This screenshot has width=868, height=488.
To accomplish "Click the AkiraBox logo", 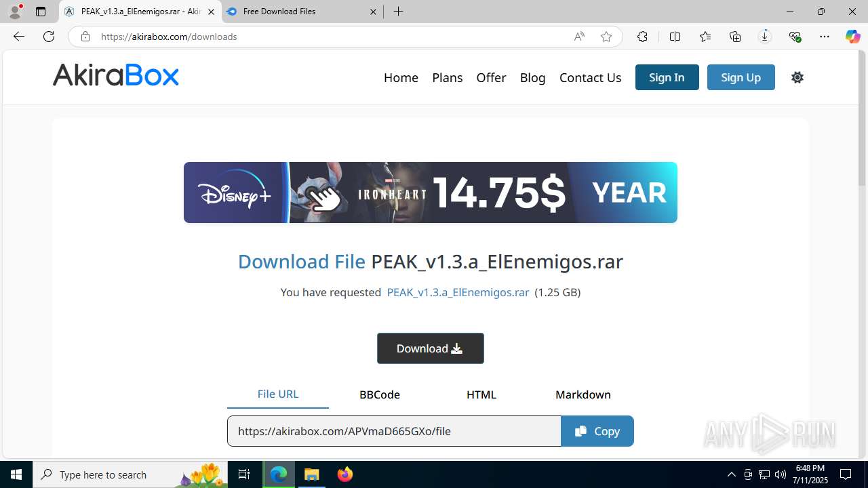I will pos(116,75).
